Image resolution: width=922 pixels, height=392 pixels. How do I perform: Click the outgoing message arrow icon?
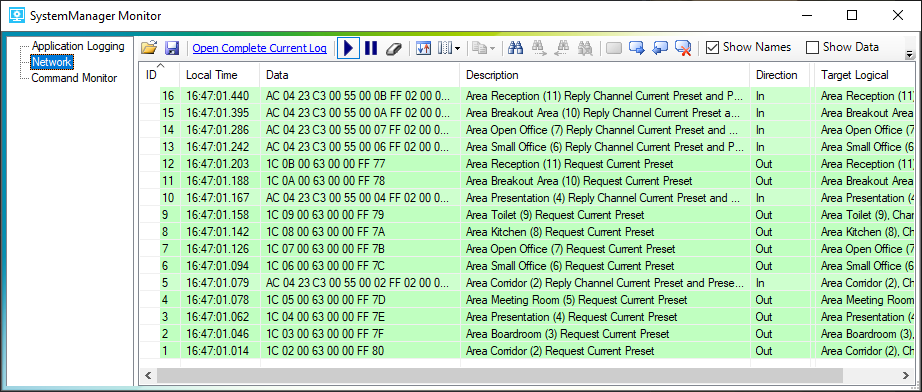pos(637,48)
